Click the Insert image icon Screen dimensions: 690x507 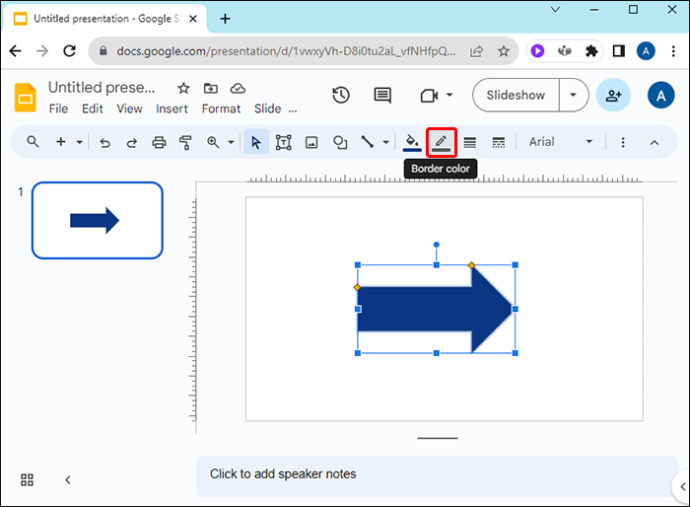click(x=312, y=142)
